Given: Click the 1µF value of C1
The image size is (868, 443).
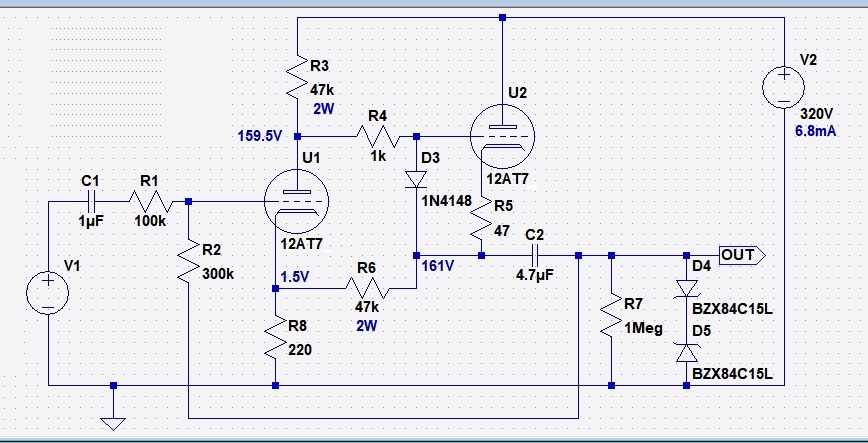Looking at the screenshot, I should point(91,221).
